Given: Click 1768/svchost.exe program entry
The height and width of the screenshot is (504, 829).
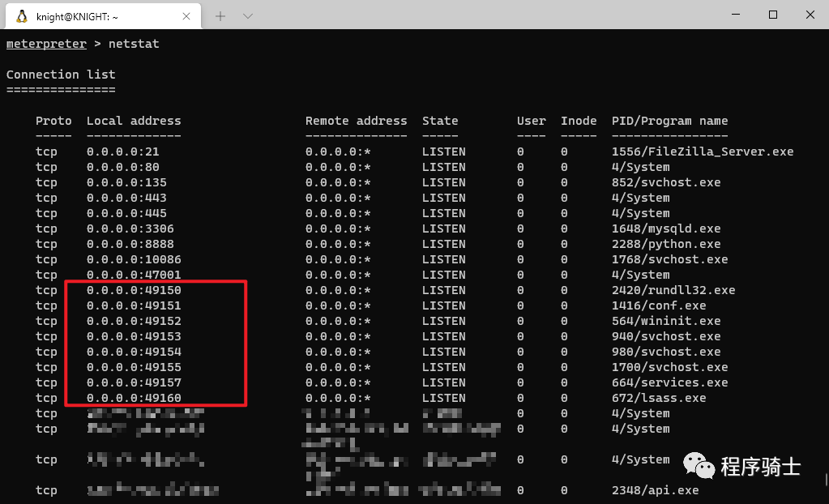Looking at the screenshot, I should coord(670,259).
